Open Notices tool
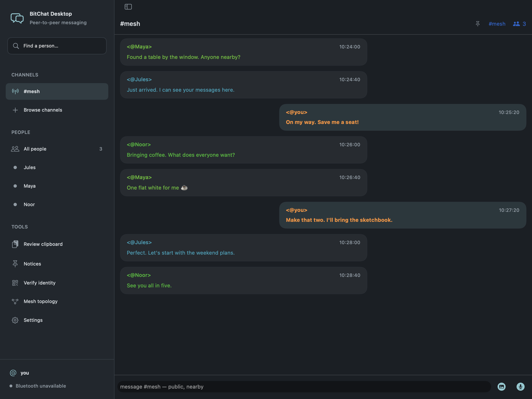Viewport: 532px width, 399px height. click(x=57, y=264)
